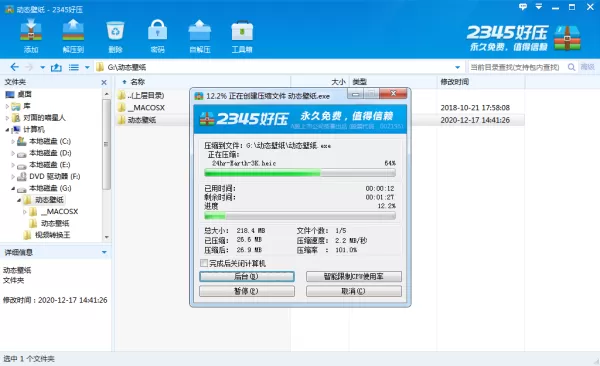The height and width of the screenshot is (366, 600).
Task: Click the search magnifier icon
Action: click(571, 67)
